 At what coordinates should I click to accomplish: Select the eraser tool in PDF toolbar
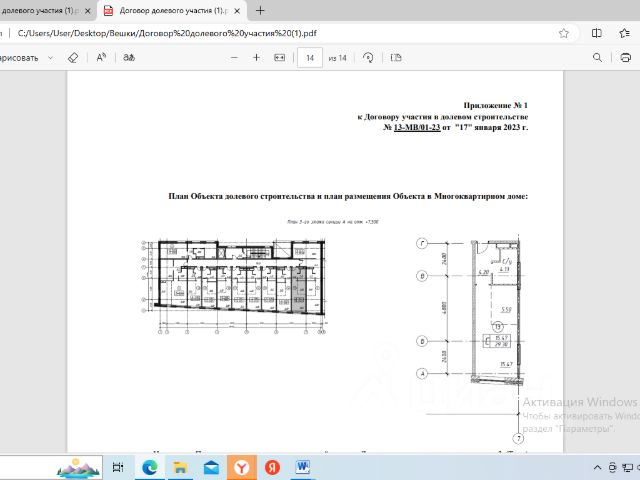pos(73,58)
